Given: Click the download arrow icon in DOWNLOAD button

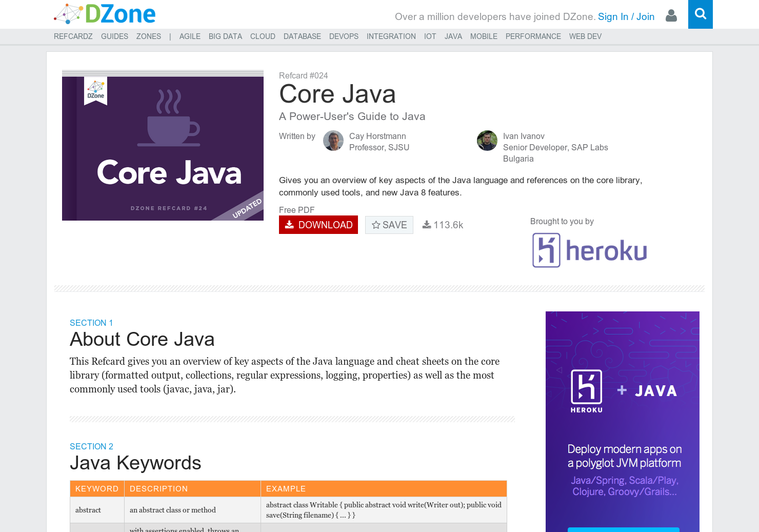Looking at the screenshot, I should pos(289,225).
